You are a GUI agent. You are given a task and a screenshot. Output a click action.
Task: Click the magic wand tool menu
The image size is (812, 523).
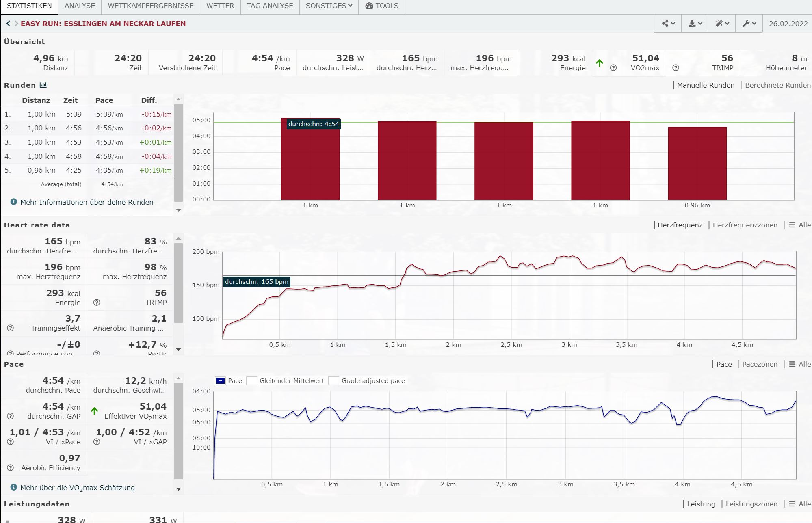[722, 24]
